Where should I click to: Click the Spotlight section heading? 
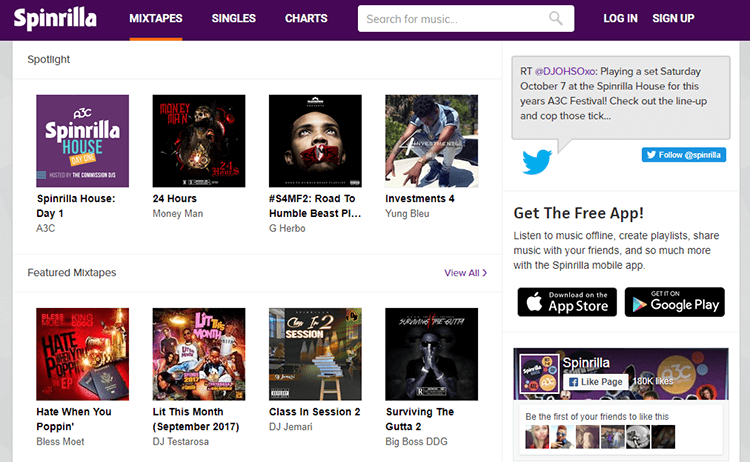click(x=48, y=59)
